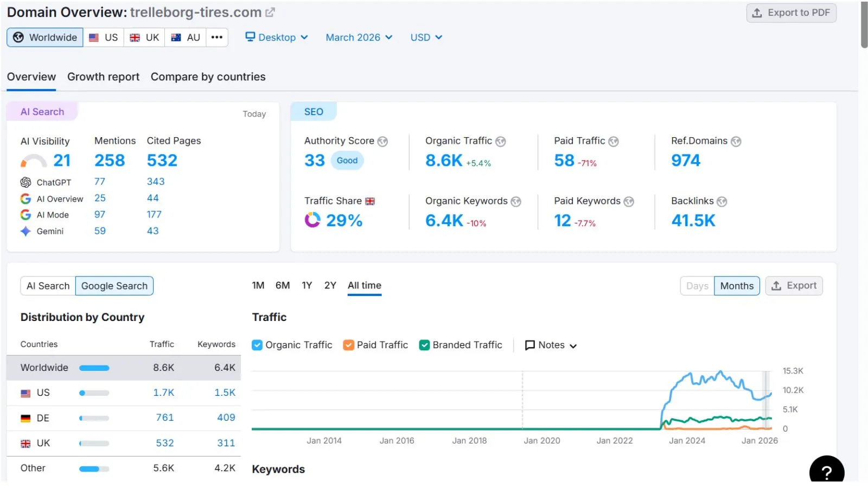This screenshot has height=488, width=868.
Task: Uncheck the Organic Traffic checkbox
Action: tap(257, 345)
